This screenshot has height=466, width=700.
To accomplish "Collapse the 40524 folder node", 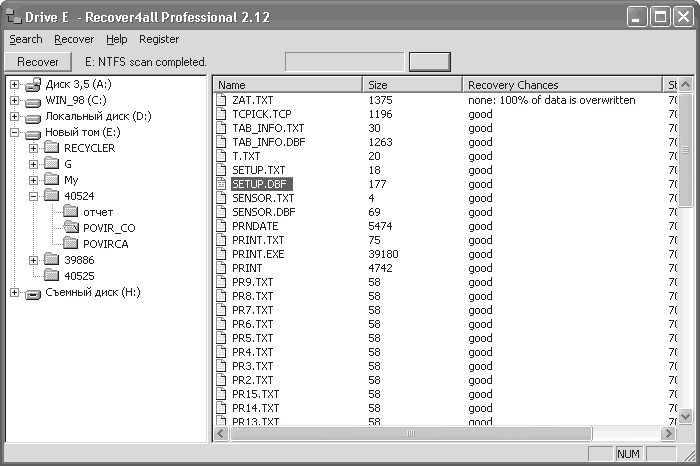I will [x=33, y=196].
